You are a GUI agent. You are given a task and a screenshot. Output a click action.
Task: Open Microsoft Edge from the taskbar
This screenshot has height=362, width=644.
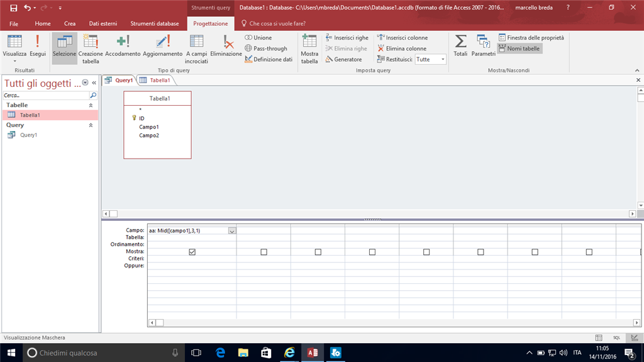point(220,353)
